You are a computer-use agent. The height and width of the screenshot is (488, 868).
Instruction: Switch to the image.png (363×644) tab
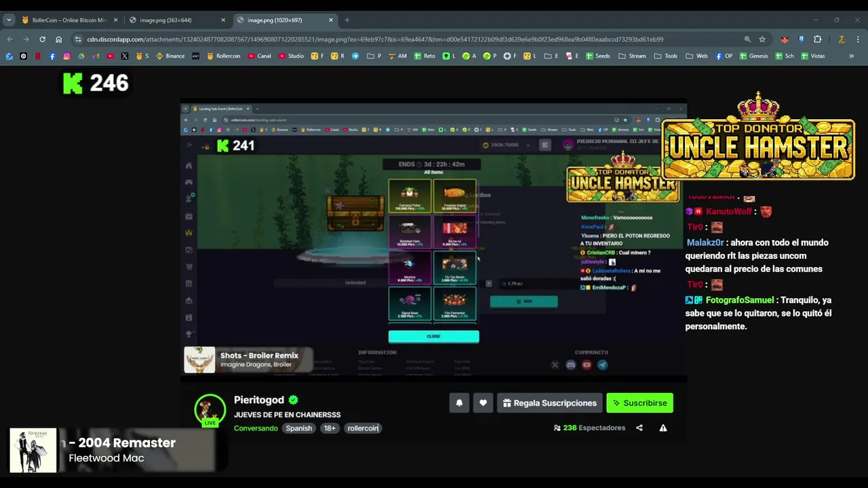click(x=178, y=20)
